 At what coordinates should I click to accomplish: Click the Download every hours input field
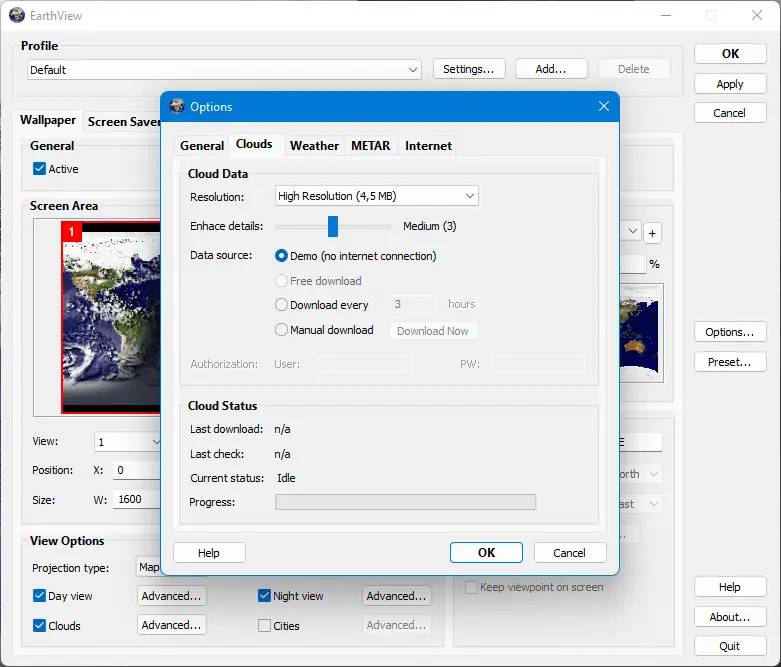[x=414, y=304]
